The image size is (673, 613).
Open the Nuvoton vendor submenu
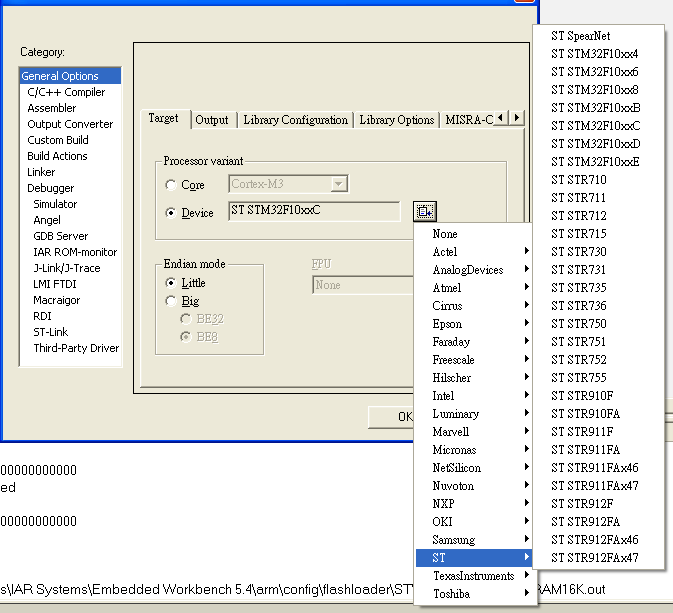tap(474, 486)
